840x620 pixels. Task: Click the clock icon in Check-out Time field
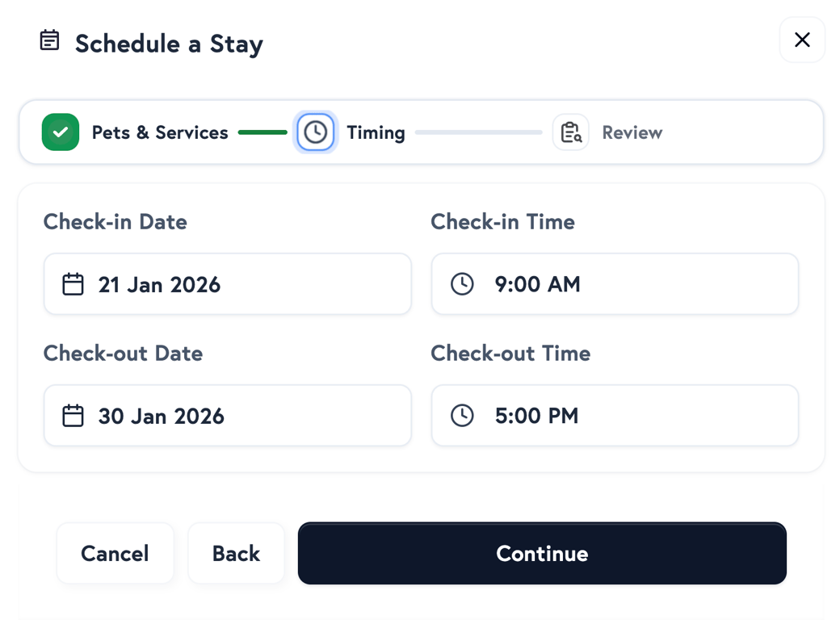[x=461, y=415]
